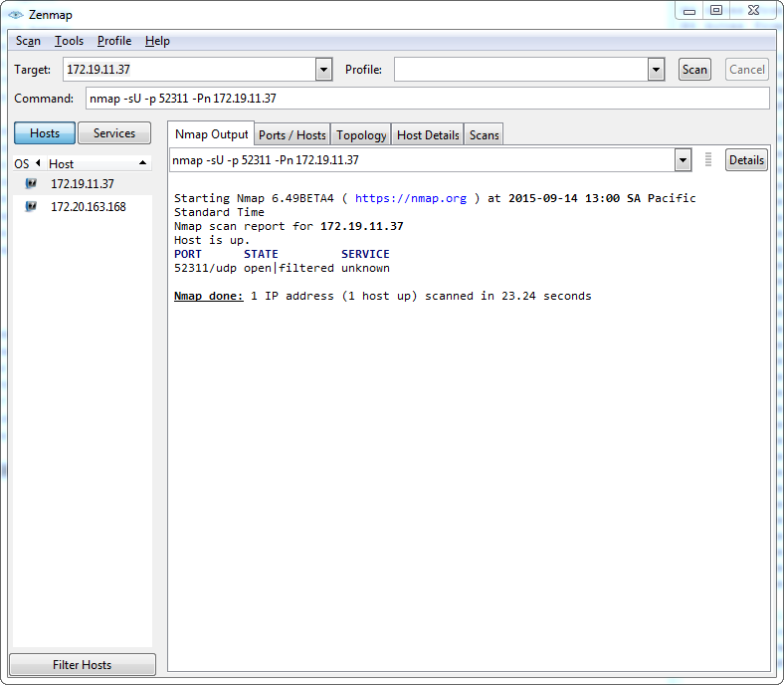Viewport: 784px width, 685px height.
Task: Switch to the Ports / Hosts tab
Action: [x=292, y=134]
